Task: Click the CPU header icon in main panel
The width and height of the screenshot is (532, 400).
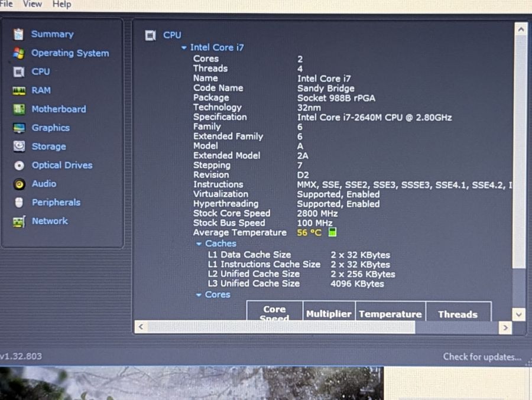Action: click(x=150, y=35)
